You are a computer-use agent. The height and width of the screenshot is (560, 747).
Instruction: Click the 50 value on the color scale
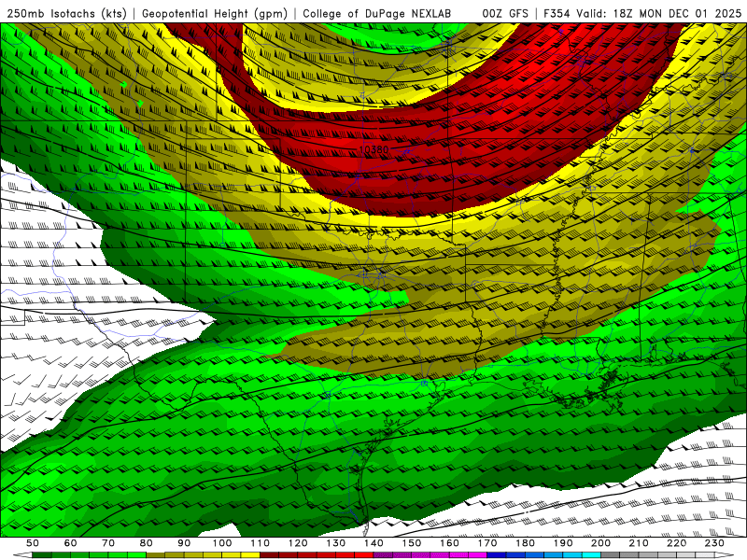point(33,543)
